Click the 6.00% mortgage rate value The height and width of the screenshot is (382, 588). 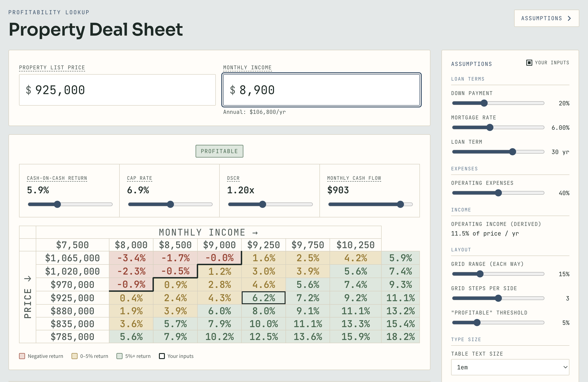tap(560, 128)
